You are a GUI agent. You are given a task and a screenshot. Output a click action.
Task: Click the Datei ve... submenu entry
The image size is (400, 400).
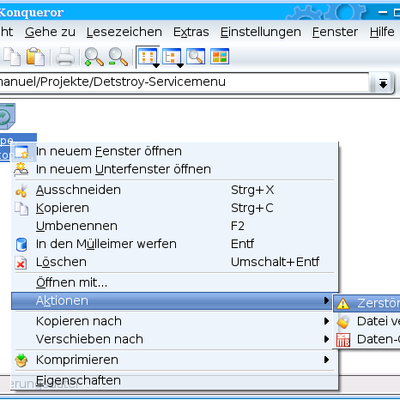[x=367, y=321]
